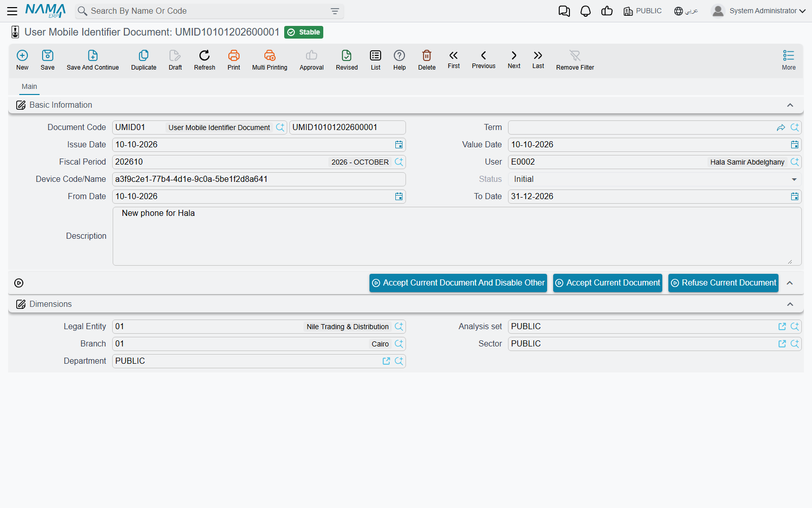Delete the current document
This screenshot has height=508, width=812.
point(427,60)
